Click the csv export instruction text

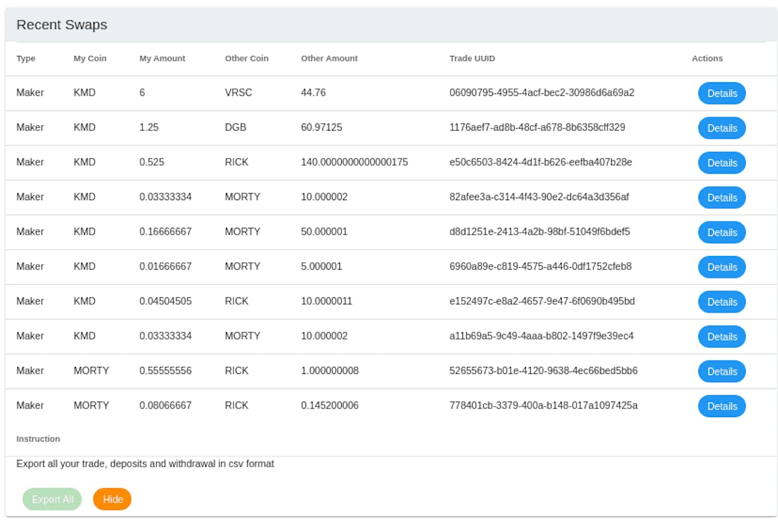click(145, 464)
